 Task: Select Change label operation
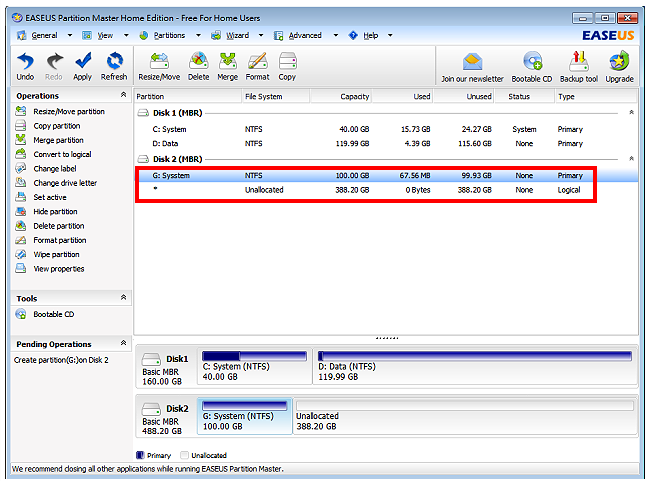(x=46, y=169)
